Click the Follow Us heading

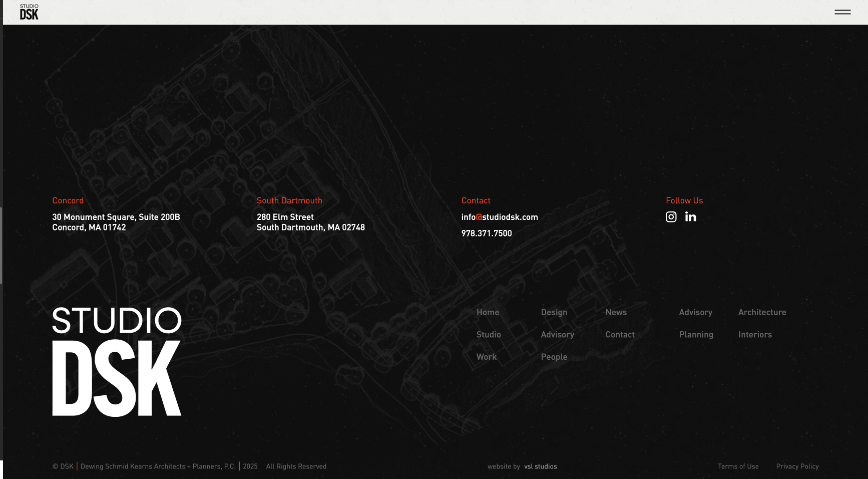coord(684,200)
